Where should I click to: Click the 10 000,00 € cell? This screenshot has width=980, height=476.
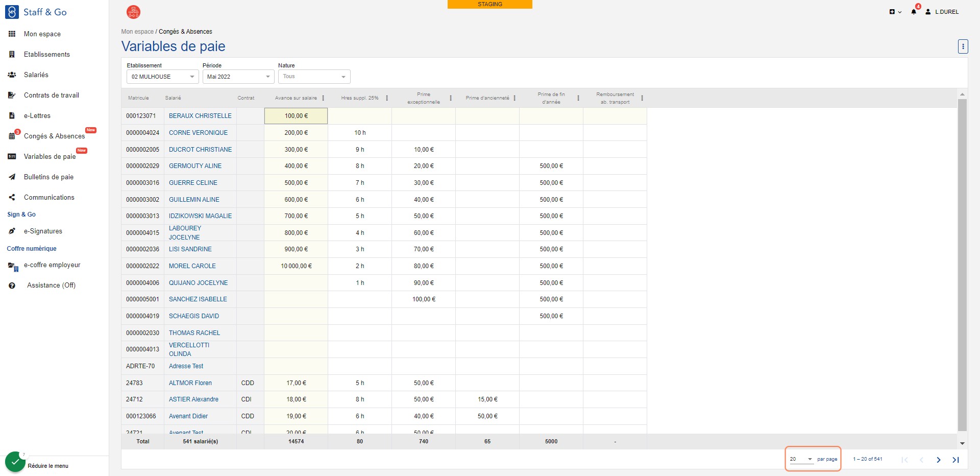[296, 266]
